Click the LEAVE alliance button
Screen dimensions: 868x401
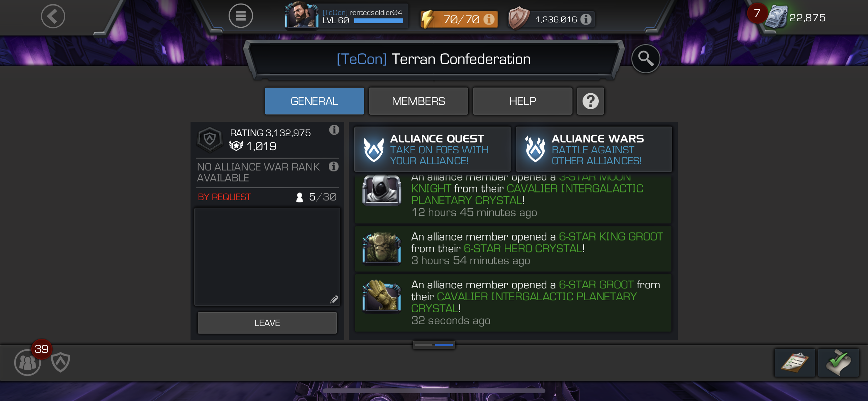pyautogui.click(x=267, y=323)
